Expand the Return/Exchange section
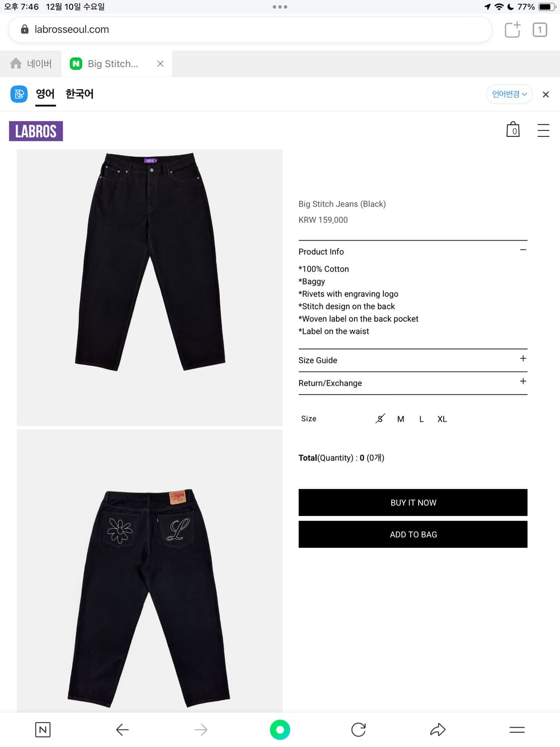This screenshot has width=560, height=747. pos(413,383)
